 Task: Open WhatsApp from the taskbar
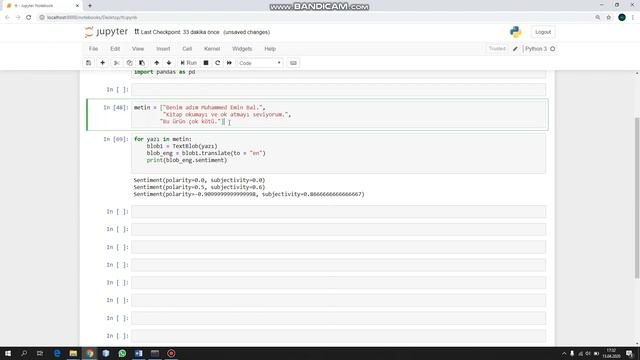[x=122, y=353]
